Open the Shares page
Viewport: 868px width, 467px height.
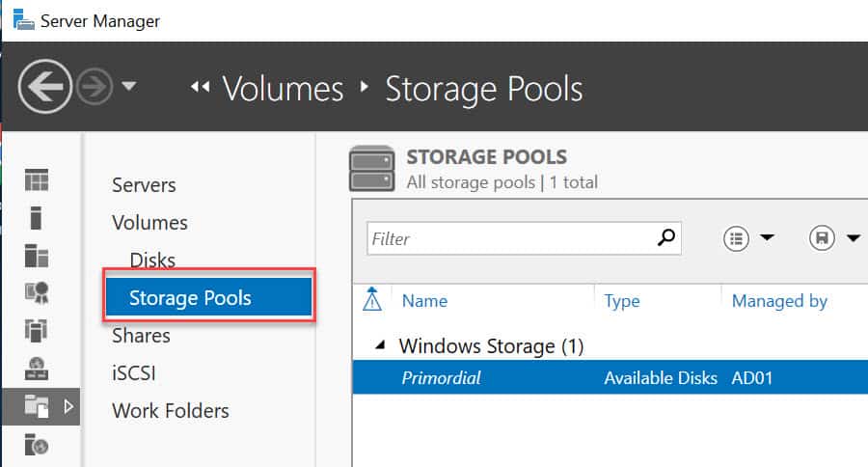click(x=141, y=336)
